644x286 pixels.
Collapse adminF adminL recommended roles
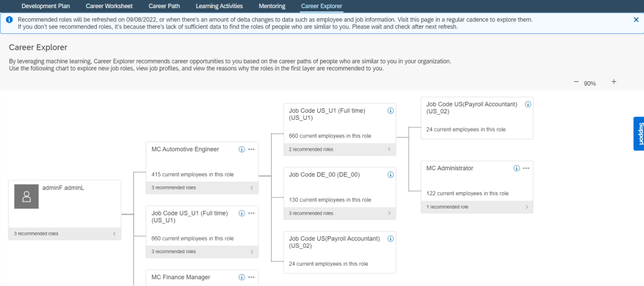114,234
